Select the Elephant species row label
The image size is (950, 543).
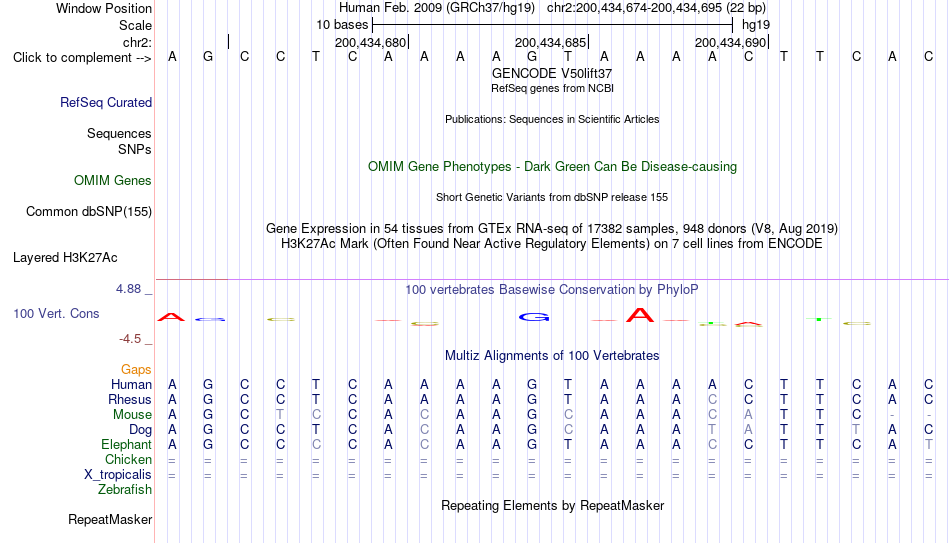pyautogui.click(x=126, y=444)
